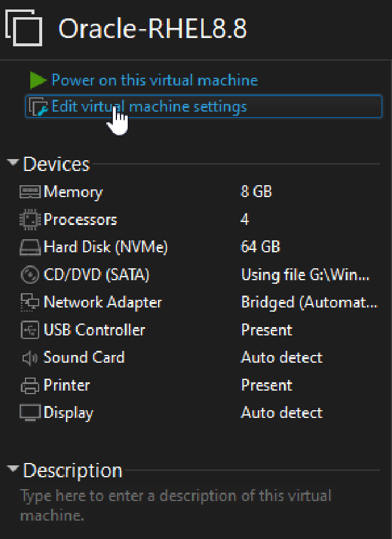Screen dimensions: 392x539
Task: Click the USB Controller icon
Action: coord(30,330)
